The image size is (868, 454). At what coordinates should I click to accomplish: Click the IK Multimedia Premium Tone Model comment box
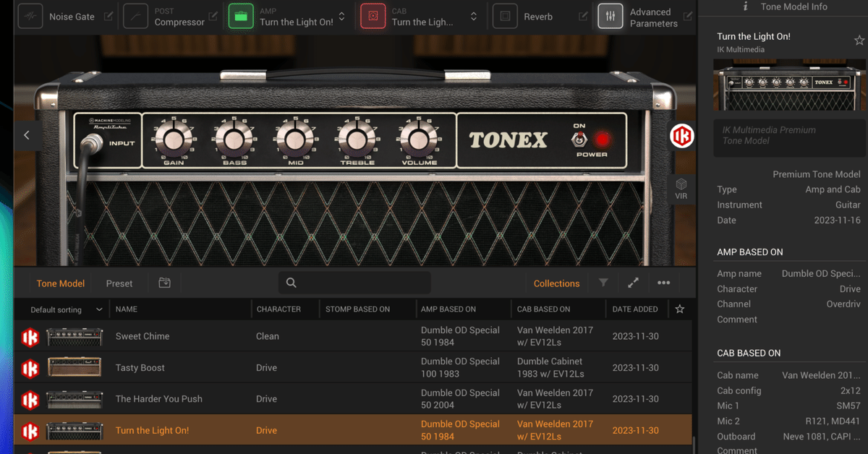789,137
